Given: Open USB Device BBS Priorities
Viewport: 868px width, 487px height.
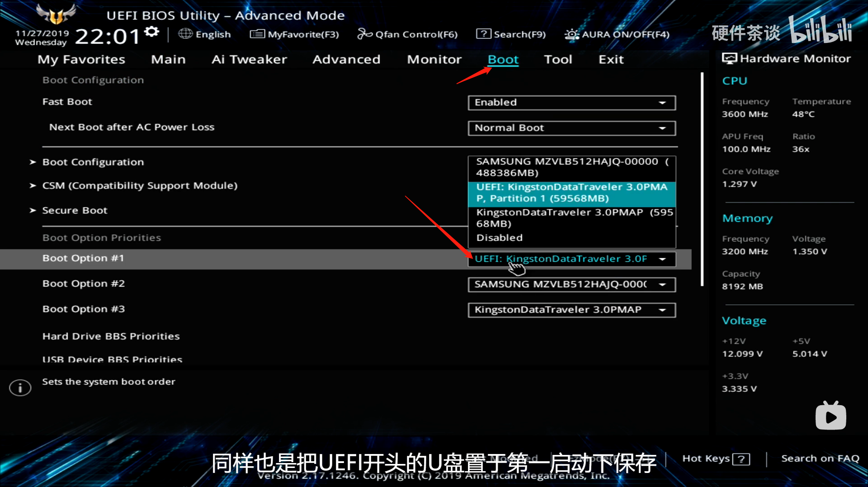Looking at the screenshot, I should 112,359.
